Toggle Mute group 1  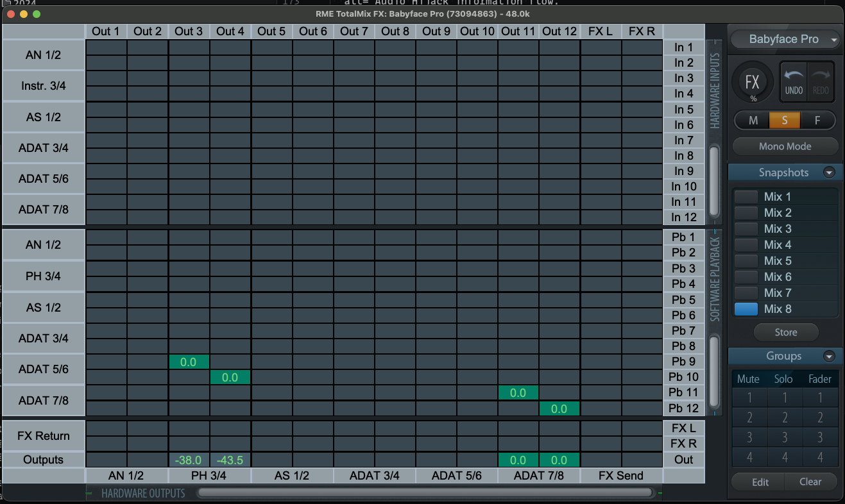[749, 398]
